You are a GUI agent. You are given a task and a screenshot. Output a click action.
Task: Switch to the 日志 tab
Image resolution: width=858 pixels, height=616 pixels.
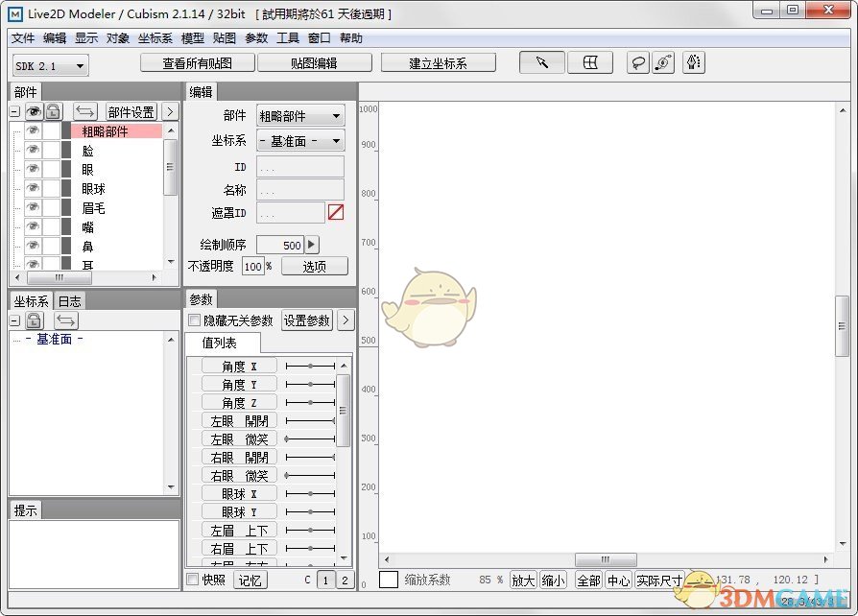pos(68,300)
